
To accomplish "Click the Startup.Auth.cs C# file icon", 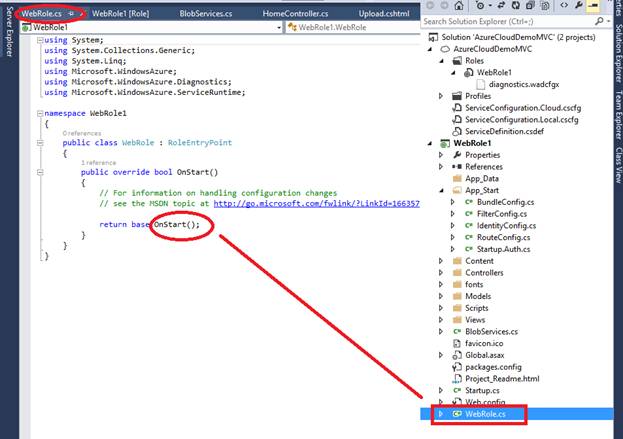I will pyautogui.click(x=469, y=249).
